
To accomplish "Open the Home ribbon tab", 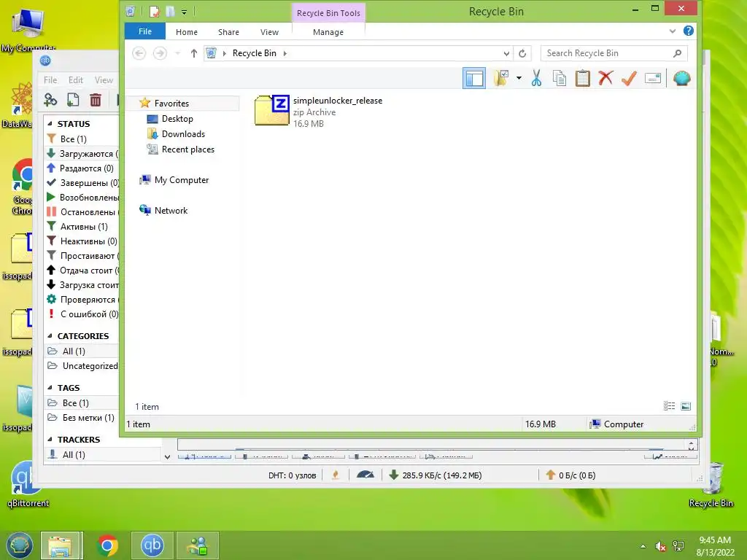I will 186,32.
